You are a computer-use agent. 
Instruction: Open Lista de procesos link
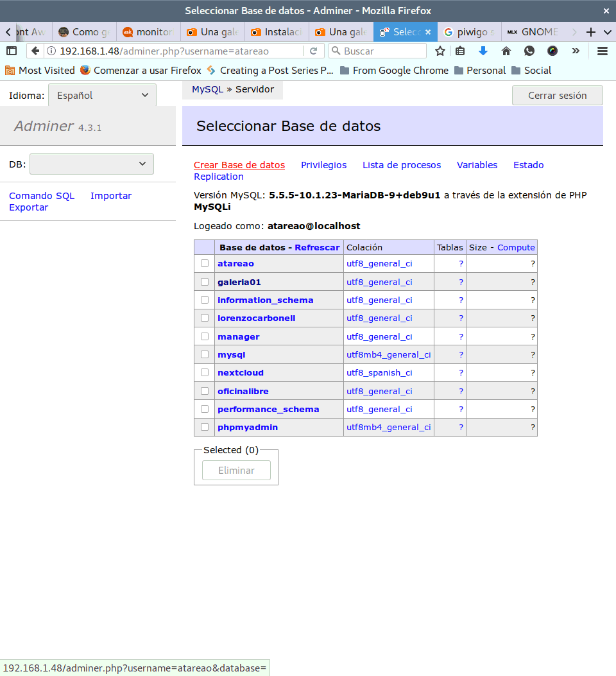402,165
